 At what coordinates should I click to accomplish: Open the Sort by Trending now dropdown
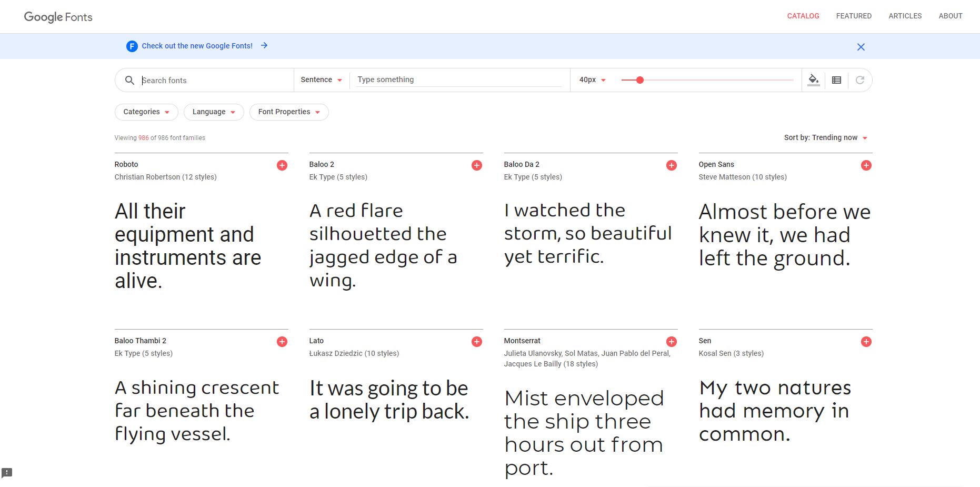[826, 138]
